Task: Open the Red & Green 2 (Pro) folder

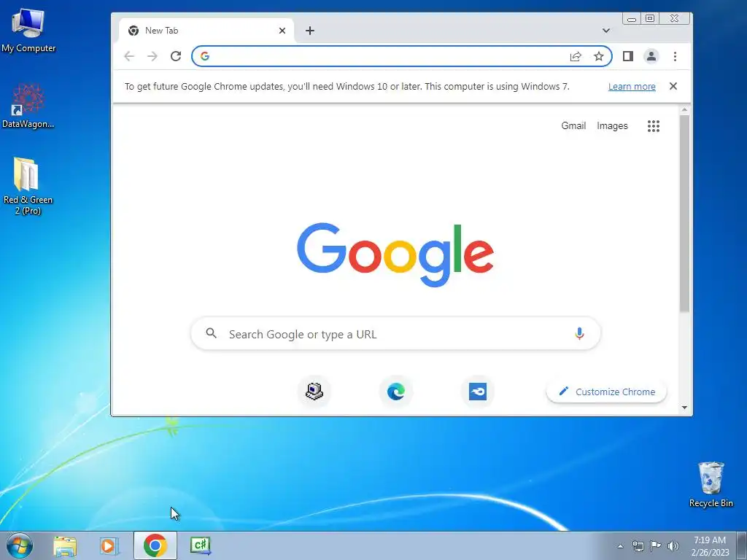Action: tap(28, 186)
